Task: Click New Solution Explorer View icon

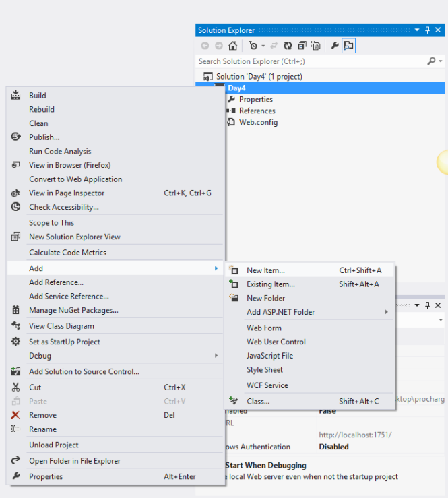Action: (16, 237)
